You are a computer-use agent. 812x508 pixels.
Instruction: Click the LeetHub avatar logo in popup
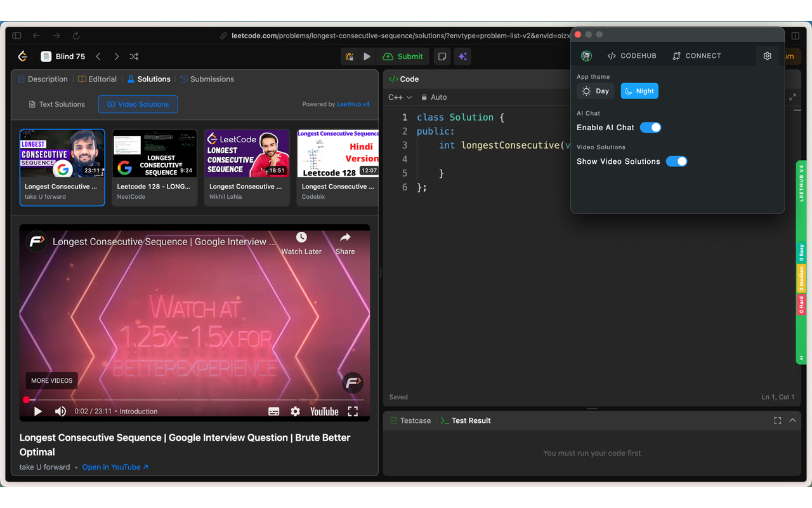(587, 56)
